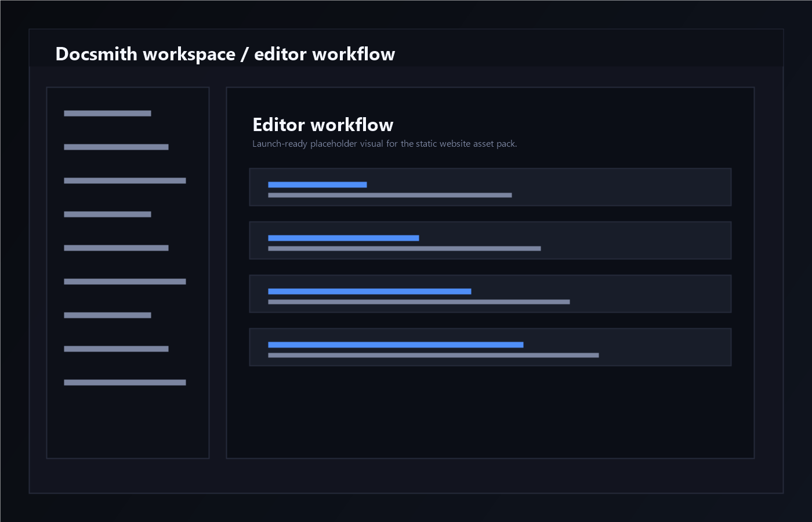
Task: Select the fourth sidebar navigation entry
Action: (x=107, y=214)
